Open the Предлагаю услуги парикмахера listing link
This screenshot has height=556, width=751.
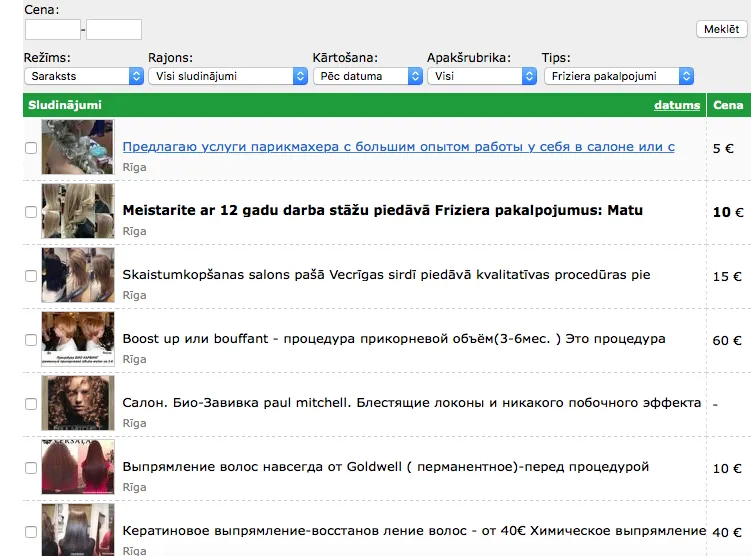(x=398, y=147)
